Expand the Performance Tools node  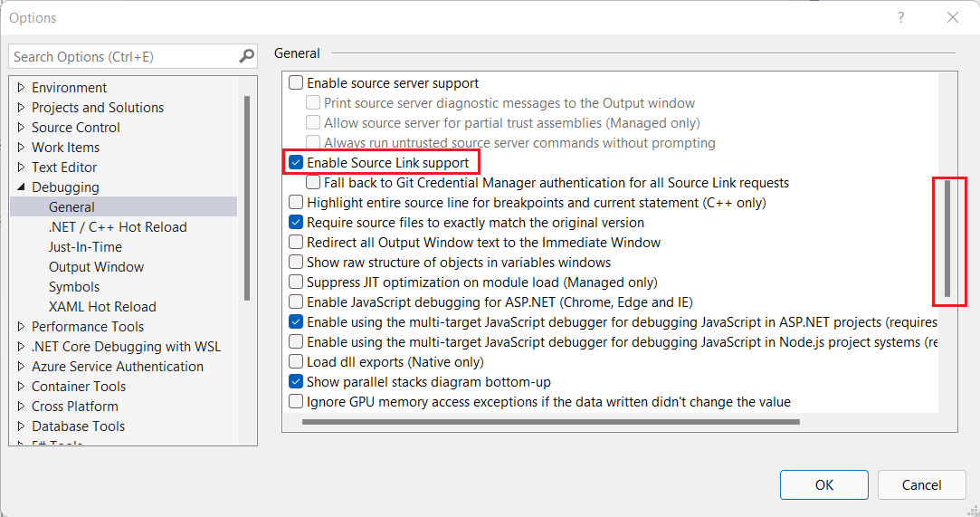pyautogui.click(x=21, y=326)
